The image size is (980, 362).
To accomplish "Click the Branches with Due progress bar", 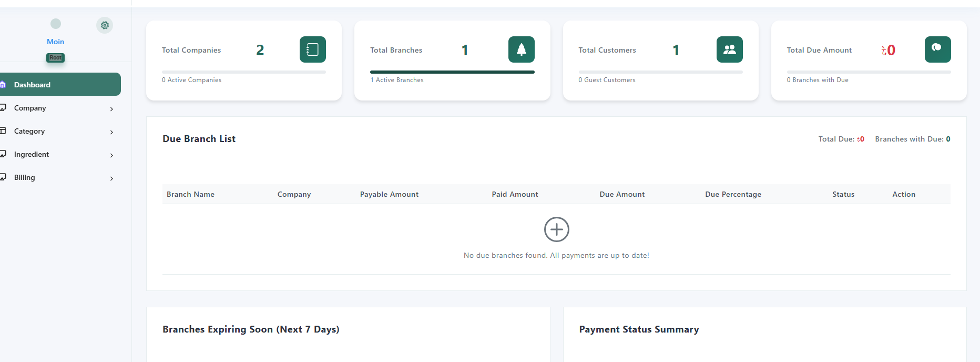I will coord(869,72).
